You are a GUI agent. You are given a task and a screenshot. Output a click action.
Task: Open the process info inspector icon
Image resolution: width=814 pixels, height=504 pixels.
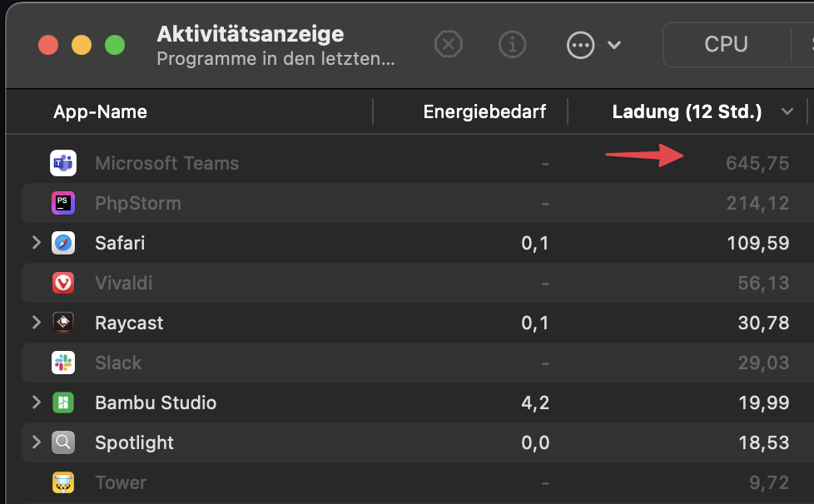513,45
